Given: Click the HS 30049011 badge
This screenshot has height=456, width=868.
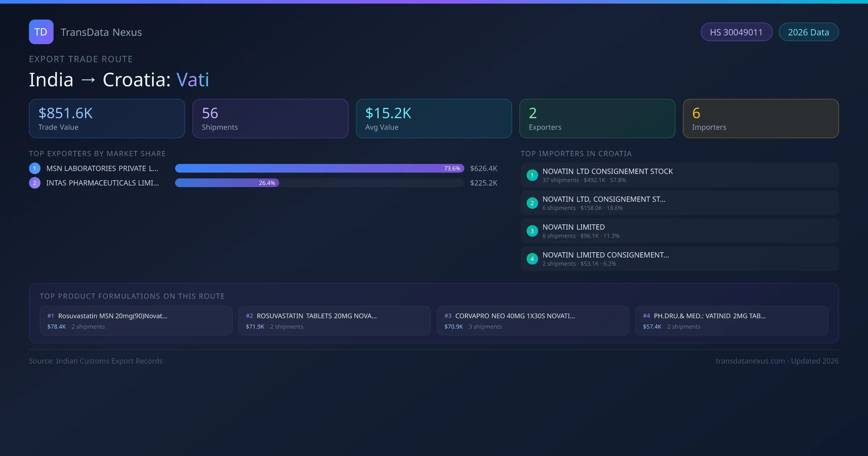Looking at the screenshot, I should coord(736,32).
